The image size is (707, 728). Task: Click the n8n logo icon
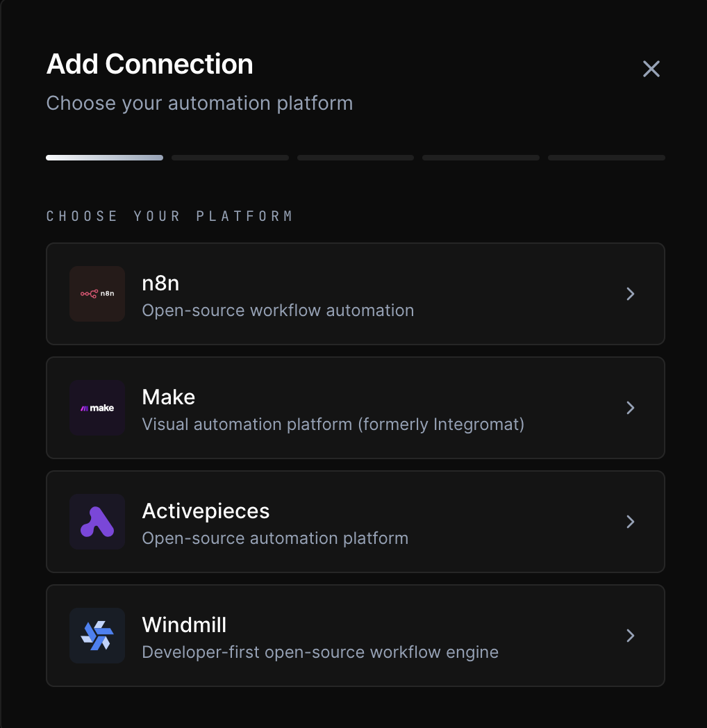coord(97,294)
